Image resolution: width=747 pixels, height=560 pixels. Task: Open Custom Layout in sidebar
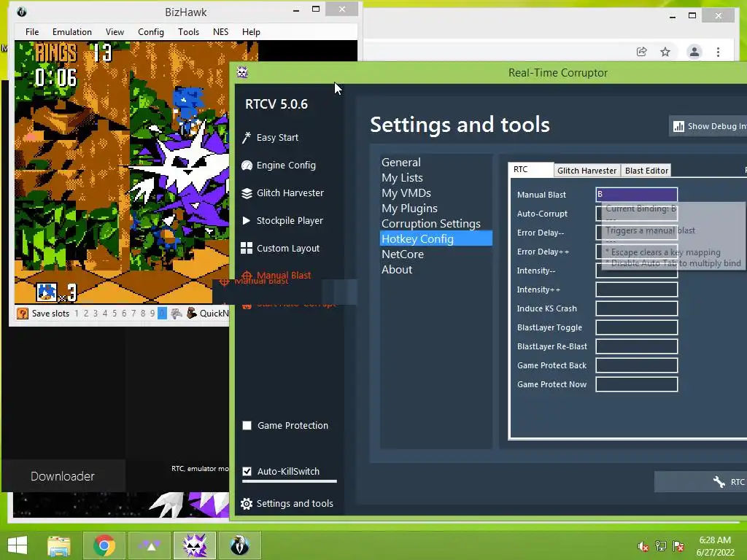pyautogui.click(x=280, y=248)
